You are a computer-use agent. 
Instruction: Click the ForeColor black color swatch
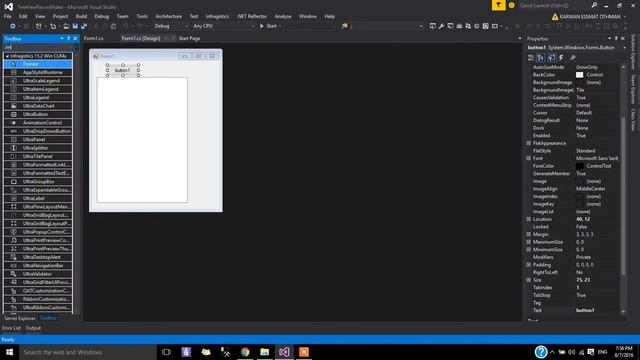click(x=579, y=166)
